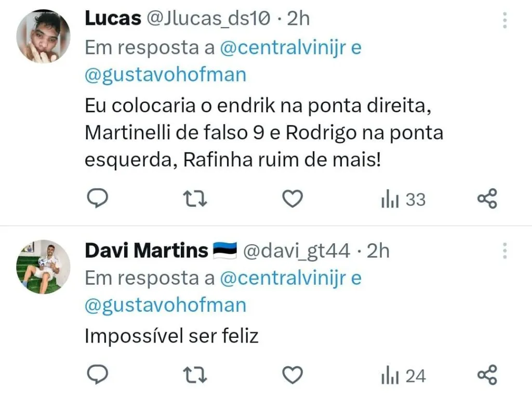
Task: Open more options menu on Lucas's tweet
Action: click(505, 20)
